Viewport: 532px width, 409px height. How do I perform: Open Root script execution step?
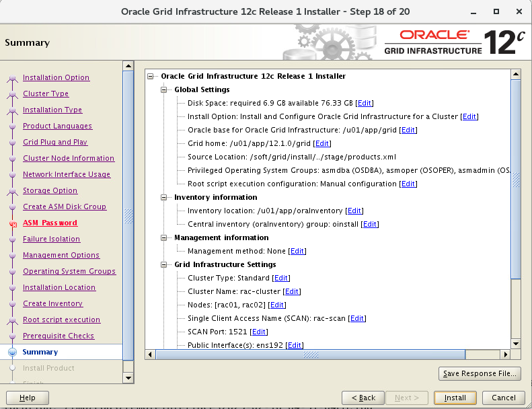[61, 320]
